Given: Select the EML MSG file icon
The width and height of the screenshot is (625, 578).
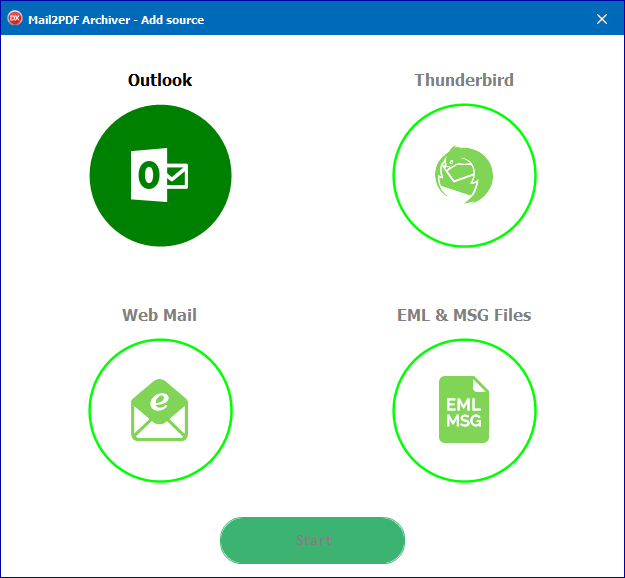Looking at the screenshot, I should (464, 411).
